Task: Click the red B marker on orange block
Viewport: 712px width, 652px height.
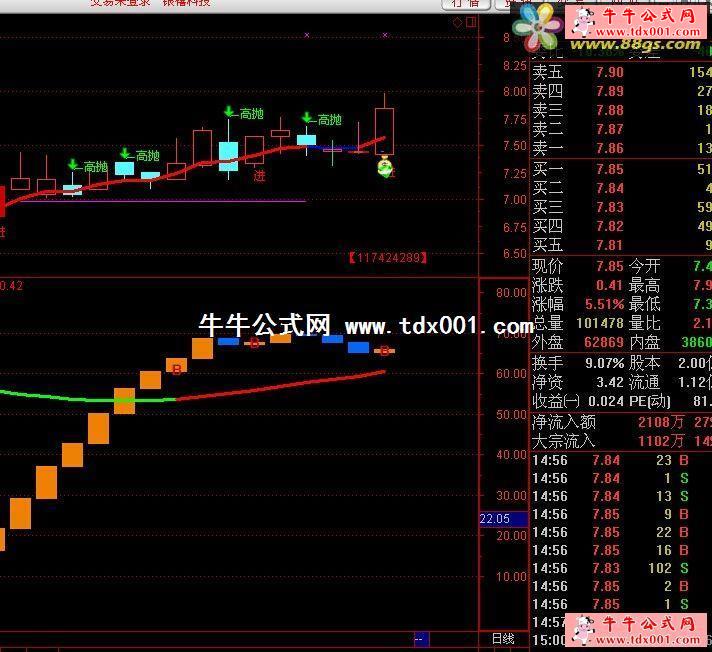Action: point(177,370)
